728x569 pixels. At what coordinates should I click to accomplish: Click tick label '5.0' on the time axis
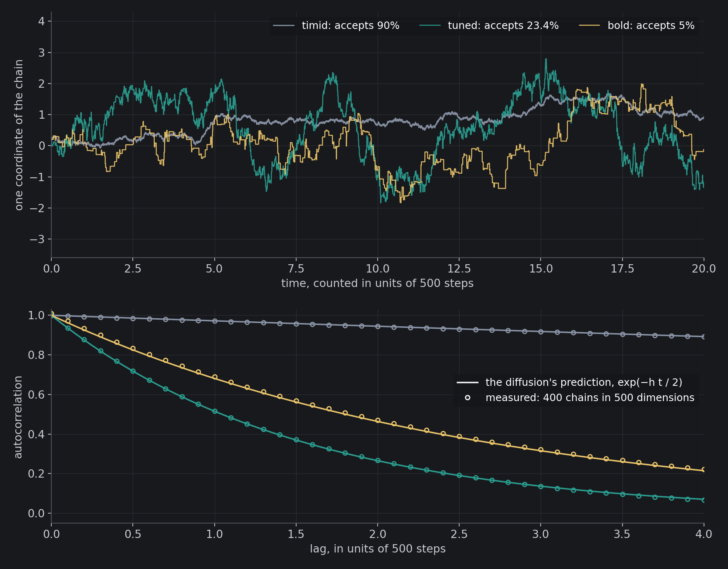[x=214, y=269]
